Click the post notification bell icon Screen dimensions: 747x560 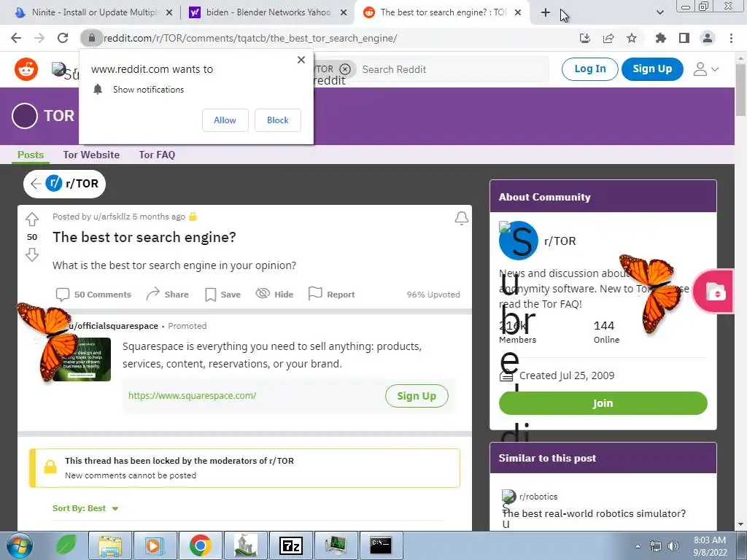coord(461,218)
